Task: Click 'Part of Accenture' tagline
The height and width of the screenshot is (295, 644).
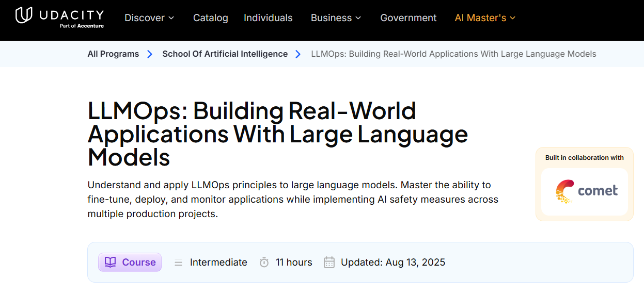Action: 82,26
